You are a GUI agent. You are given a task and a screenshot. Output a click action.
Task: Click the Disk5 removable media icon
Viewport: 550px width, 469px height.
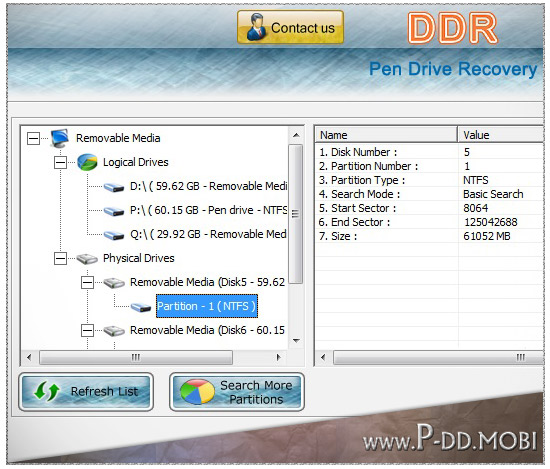114,282
